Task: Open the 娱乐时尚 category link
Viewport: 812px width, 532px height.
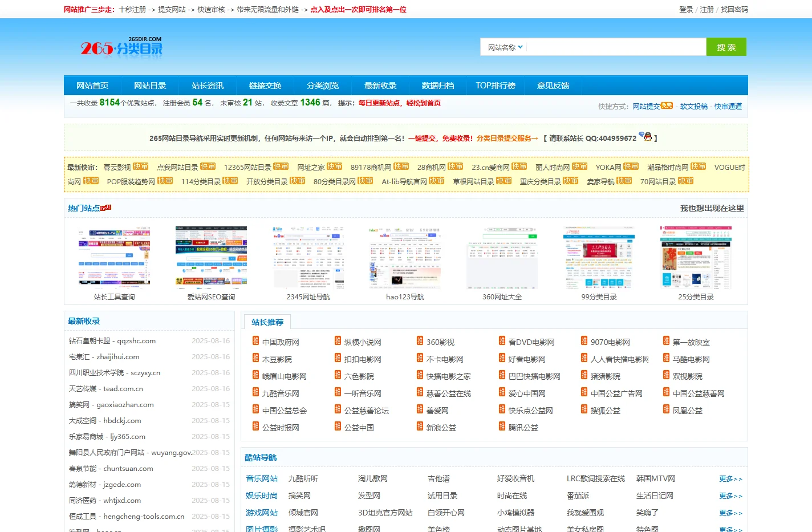Action: 262,496
